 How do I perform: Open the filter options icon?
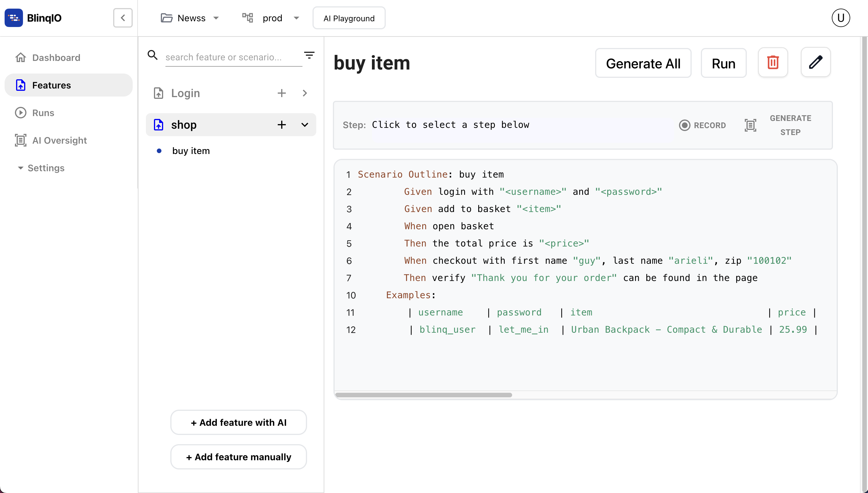[309, 55]
